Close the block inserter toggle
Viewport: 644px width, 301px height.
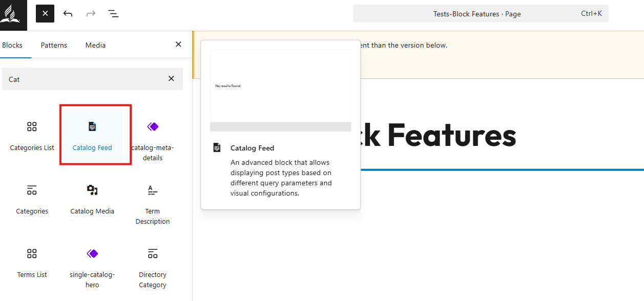(x=45, y=13)
